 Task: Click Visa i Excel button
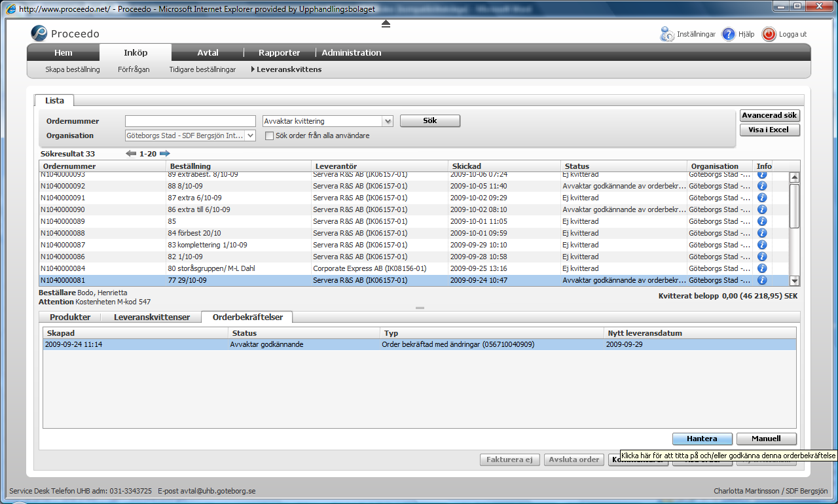pyautogui.click(x=770, y=130)
